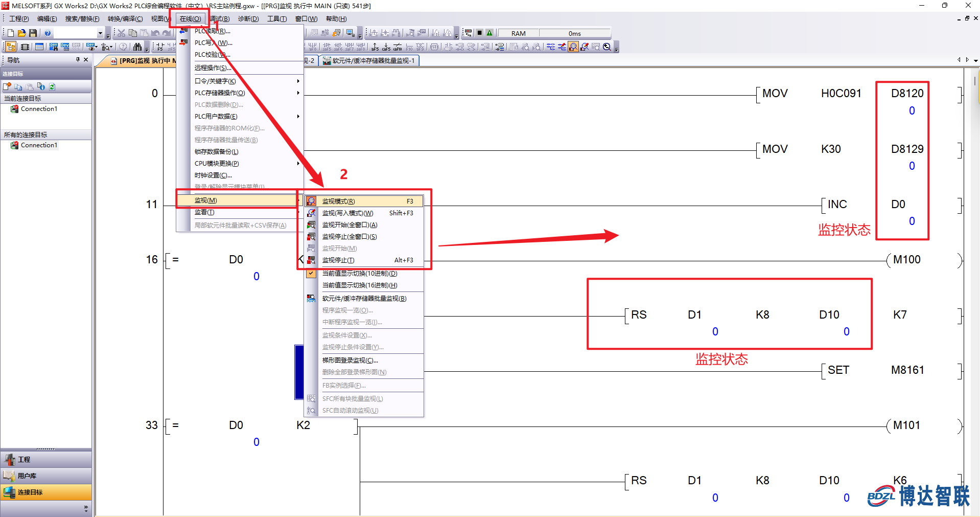Click the F5 open contact icon
The width and height of the screenshot is (980, 517).
point(160,47)
